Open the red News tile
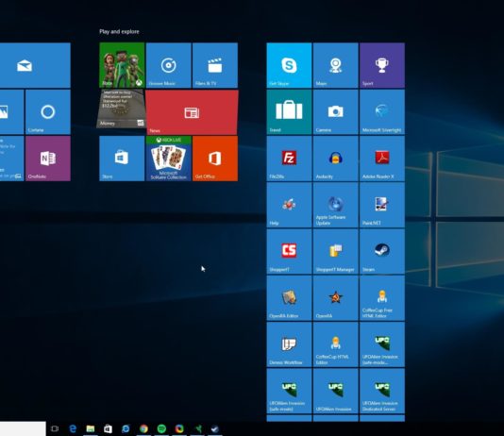This screenshot has height=436, width=504. (192, 111)
